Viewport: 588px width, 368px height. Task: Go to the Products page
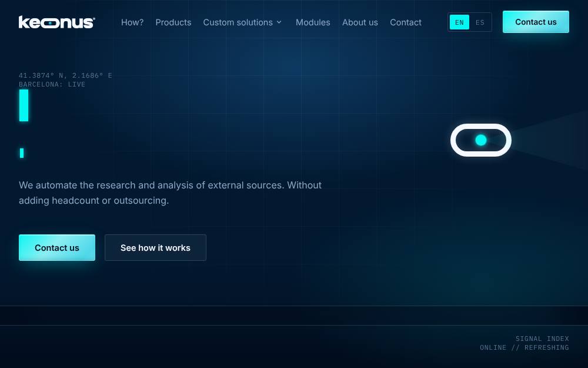coord(173,22)
